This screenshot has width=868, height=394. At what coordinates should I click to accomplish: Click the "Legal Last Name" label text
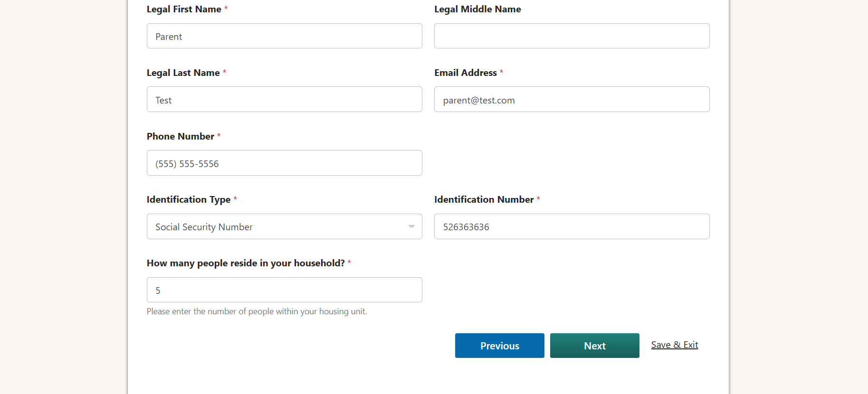tap(183, 73)
